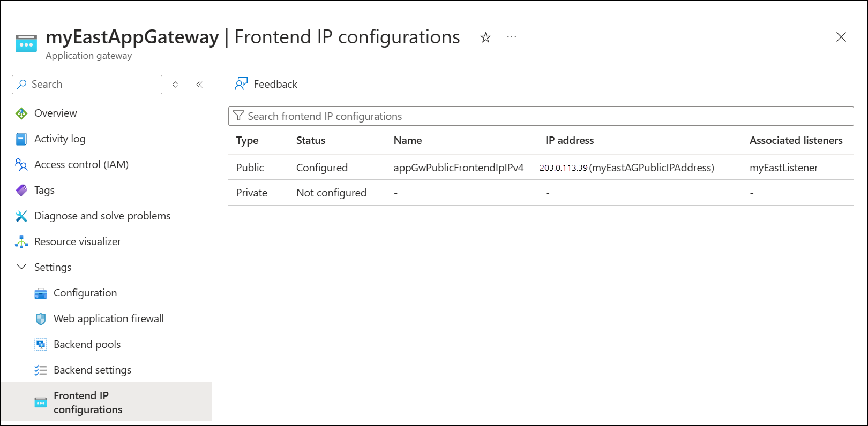Click the Backend pools icon

pos(41,344)
